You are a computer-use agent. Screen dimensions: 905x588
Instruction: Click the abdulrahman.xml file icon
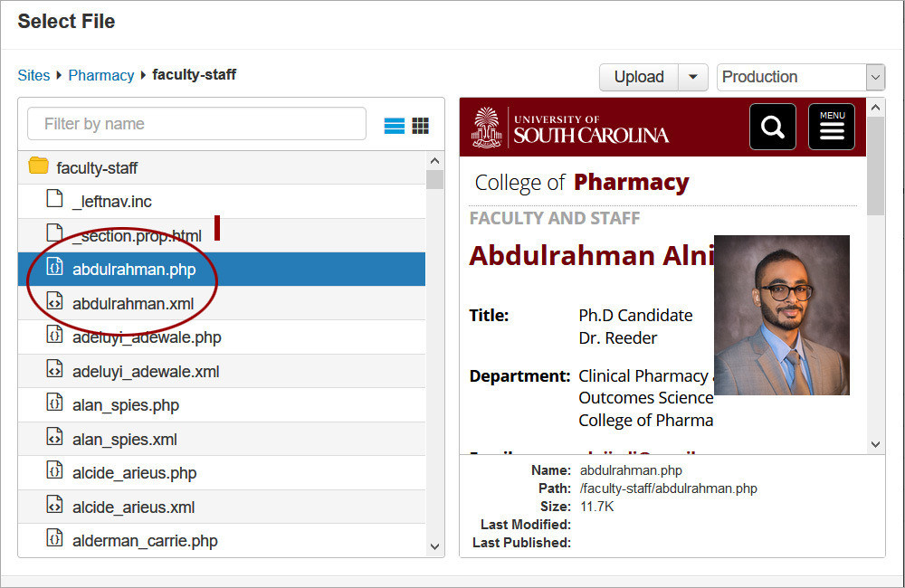pyautogui.click(x=55, y=302)
